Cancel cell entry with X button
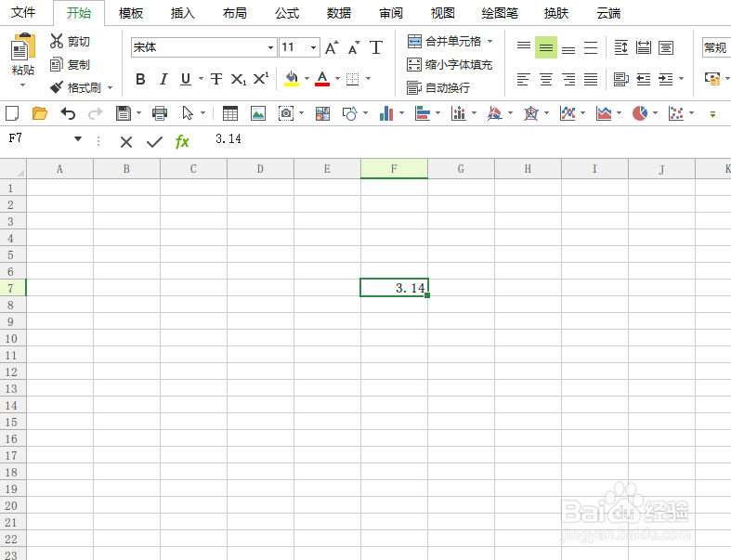The height and width of the screenshot is (560, 731). click(x=126, y=142)
